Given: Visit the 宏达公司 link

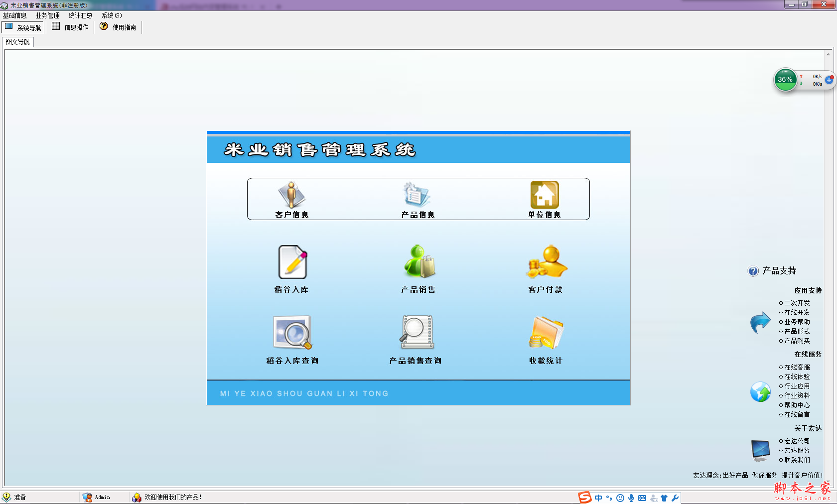Looking at the screenshot, I should point(797,441).
